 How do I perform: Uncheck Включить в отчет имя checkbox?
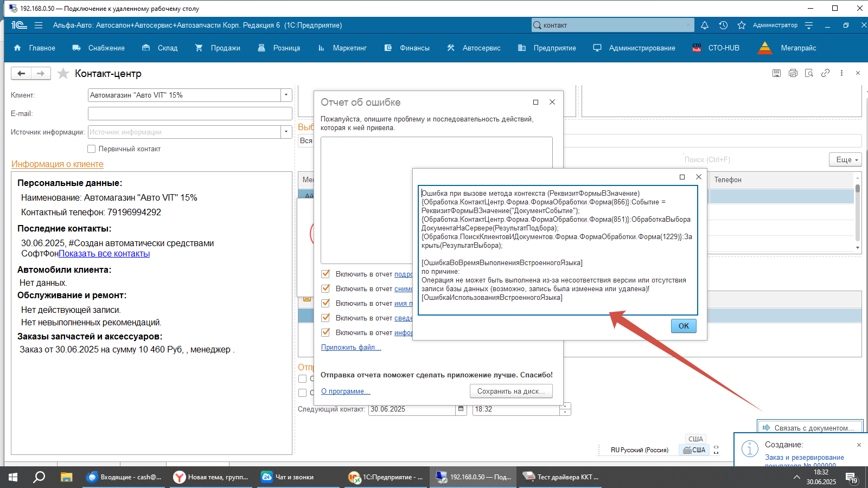click(x=325, y=303)
